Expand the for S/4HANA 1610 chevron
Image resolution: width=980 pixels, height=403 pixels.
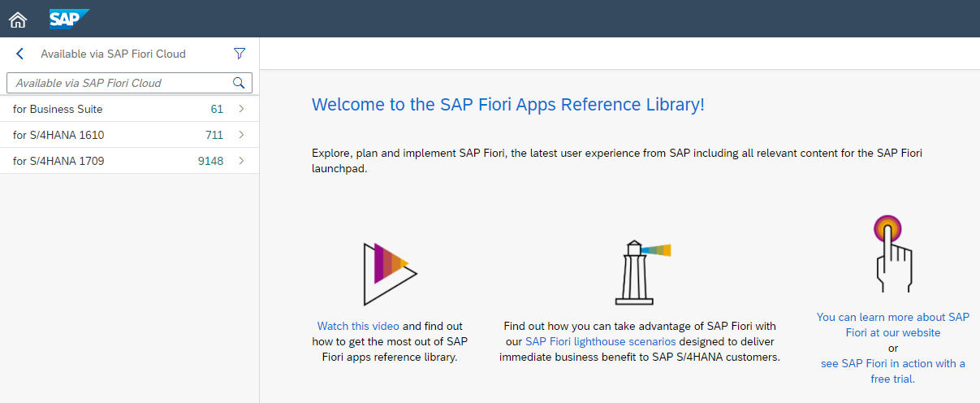click(x=242, y=135)
